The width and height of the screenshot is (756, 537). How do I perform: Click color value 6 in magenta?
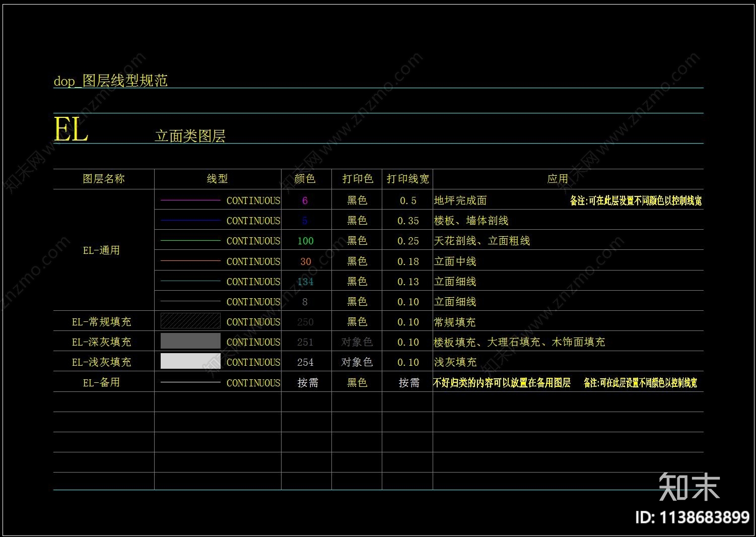(305, 201)
